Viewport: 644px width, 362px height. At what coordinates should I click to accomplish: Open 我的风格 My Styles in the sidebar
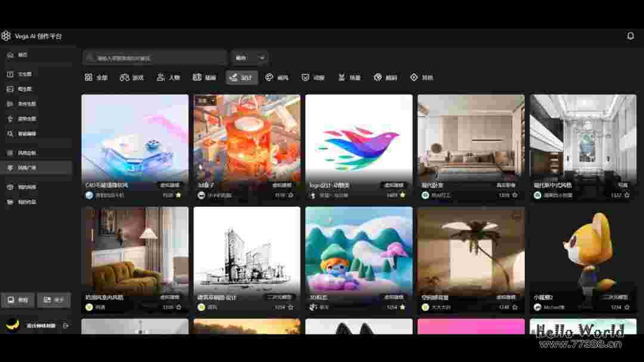36,187
